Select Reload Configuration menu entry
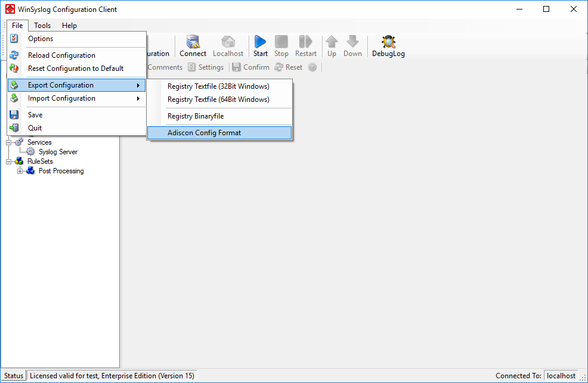The width and height of the screenshot is (588, 383). pyautogui.click(x=76, y=55)
